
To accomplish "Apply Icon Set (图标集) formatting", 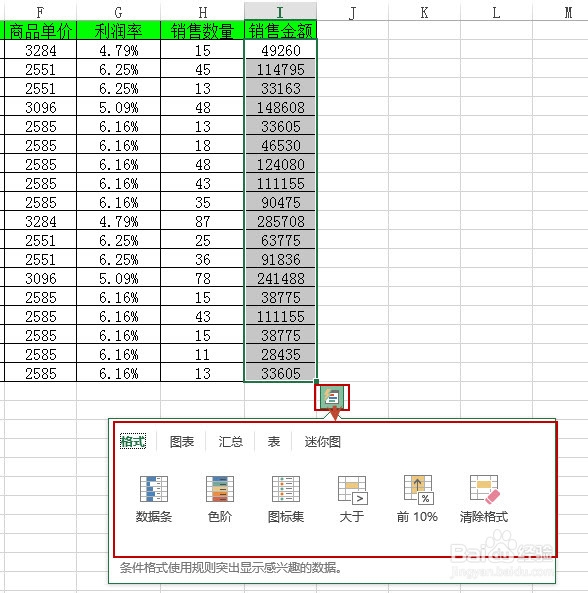I will click(286, 499).
